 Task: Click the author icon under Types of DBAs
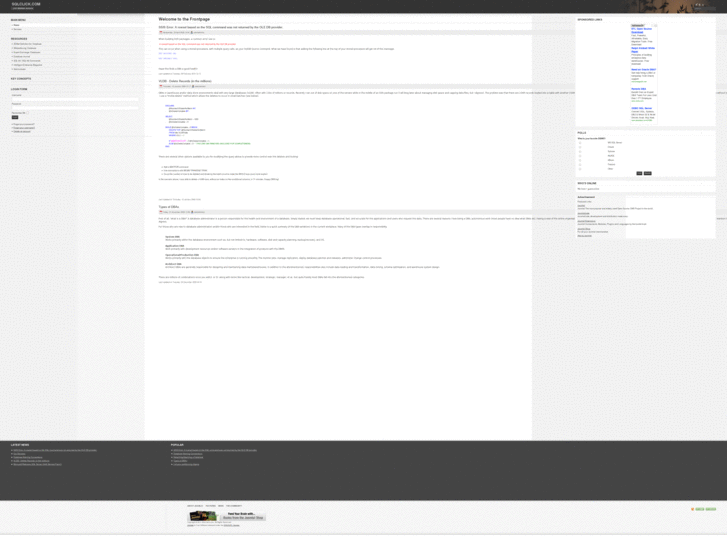click(x=192, y=212)
